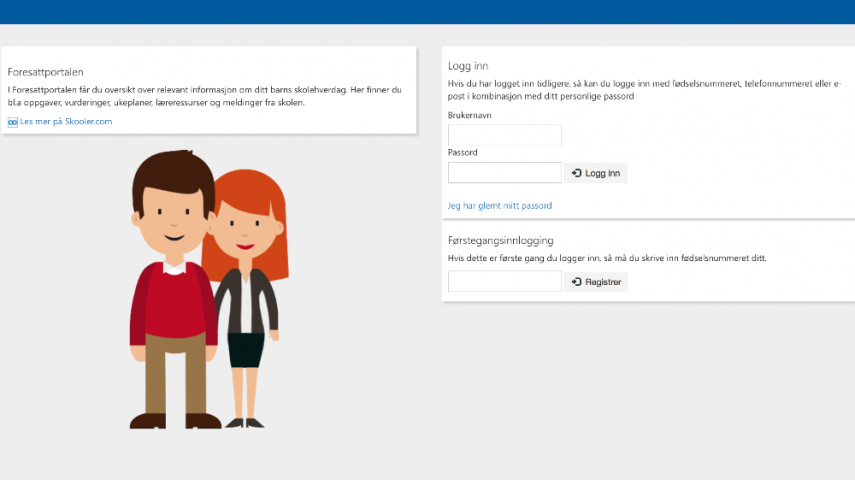Click the parents illustration image
855x480 pixels.
pyautogui.click(x=209, y=289)
